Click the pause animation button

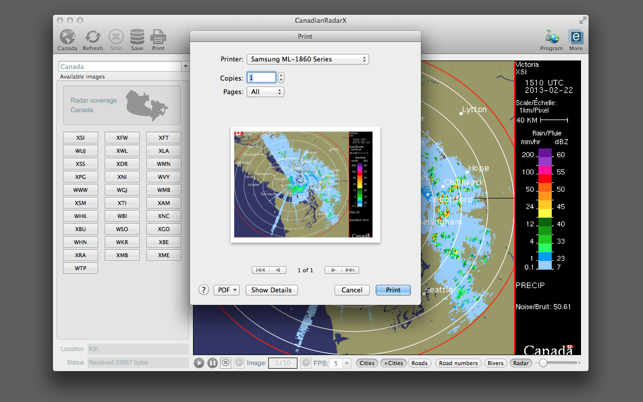(x=212, y=363)
